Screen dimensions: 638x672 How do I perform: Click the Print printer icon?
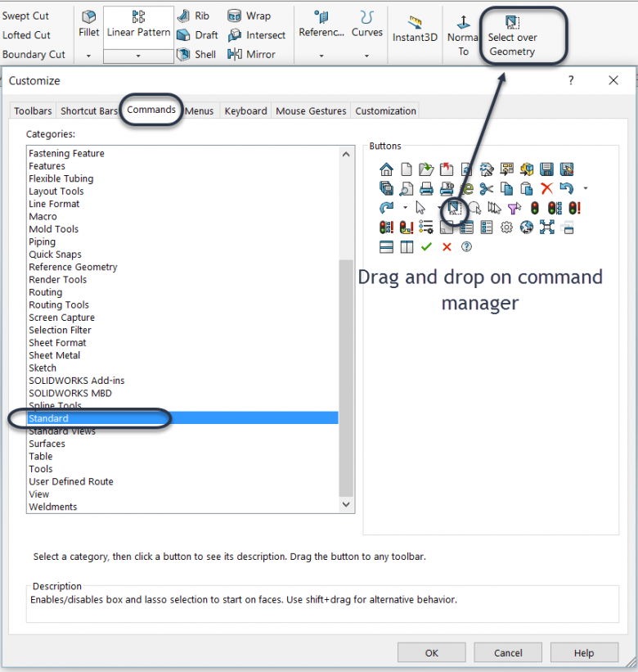pyautogui.click(x=426, y=188)
